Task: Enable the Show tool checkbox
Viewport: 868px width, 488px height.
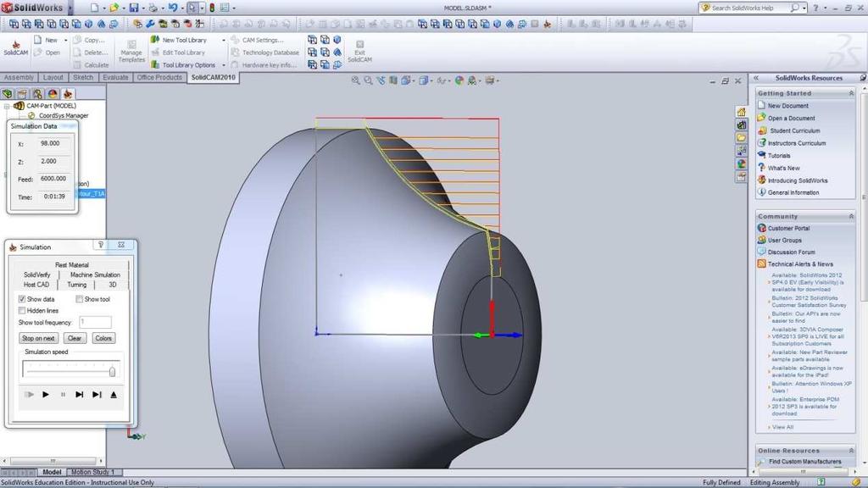Action: pyautogui.click(x=79, y=299)
